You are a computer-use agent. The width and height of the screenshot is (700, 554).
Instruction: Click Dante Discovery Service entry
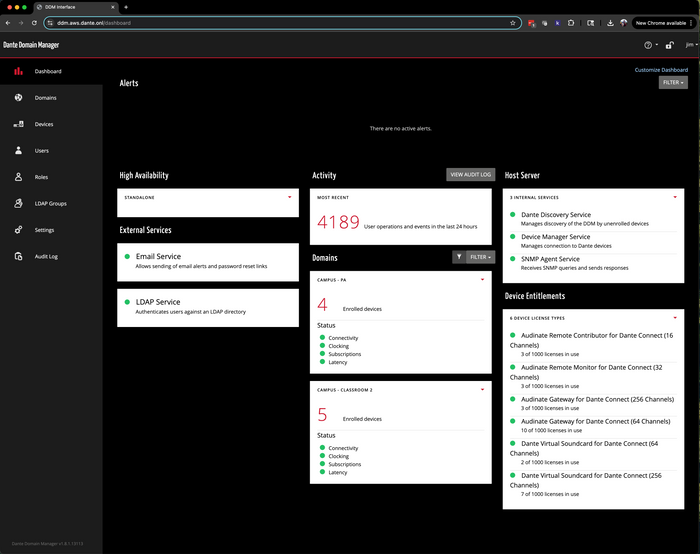[x=593, y=219]
